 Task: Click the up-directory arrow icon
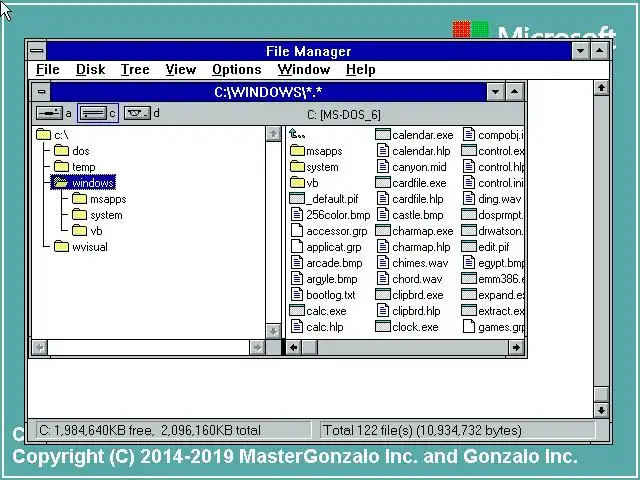(x=297, y=134)
